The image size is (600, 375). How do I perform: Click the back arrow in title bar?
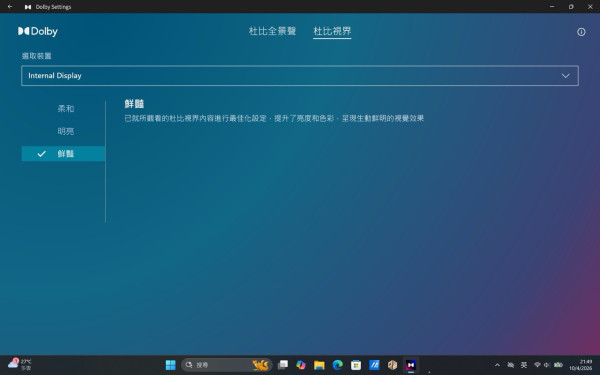[10, 7]
